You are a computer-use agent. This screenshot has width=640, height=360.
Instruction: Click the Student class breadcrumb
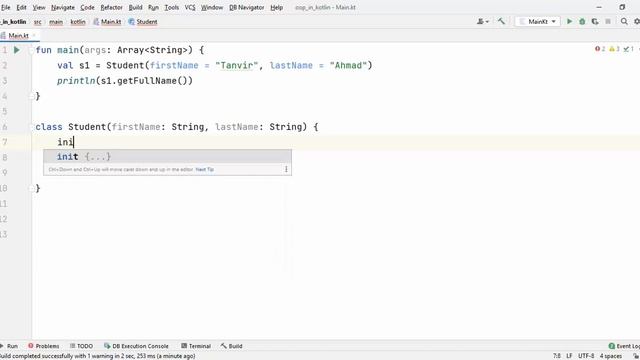click(x=143, y=22)
